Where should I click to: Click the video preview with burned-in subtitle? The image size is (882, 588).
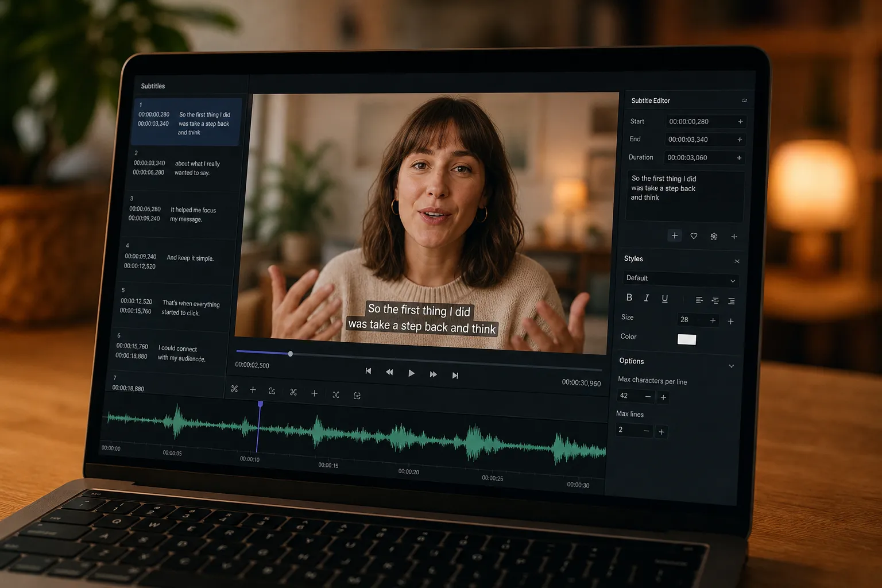tap(427, 223)
